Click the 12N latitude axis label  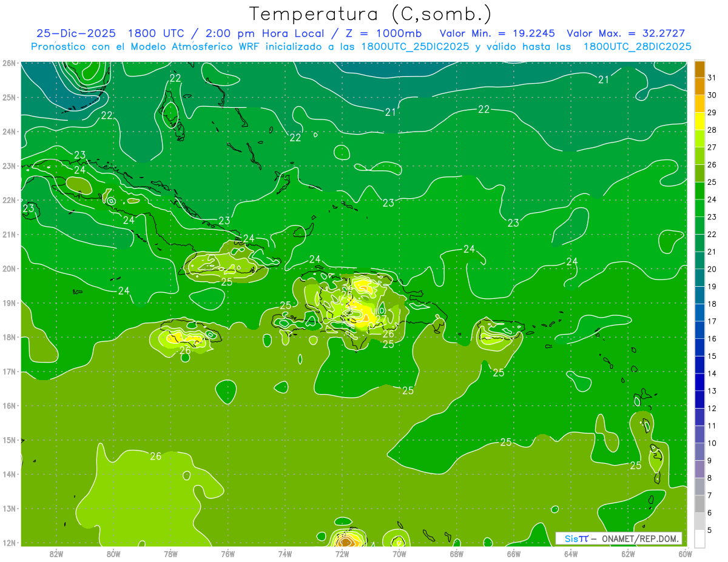pos(9,543)
